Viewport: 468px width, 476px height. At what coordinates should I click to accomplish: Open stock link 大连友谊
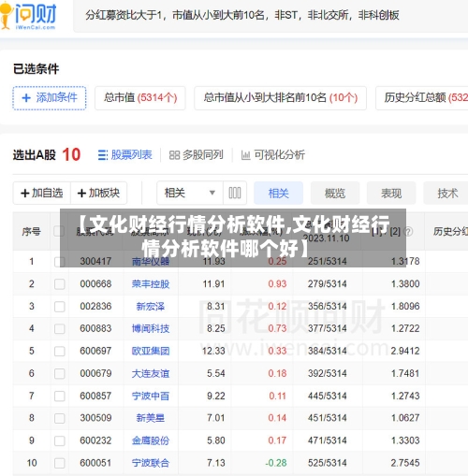[x=151, y=373]
